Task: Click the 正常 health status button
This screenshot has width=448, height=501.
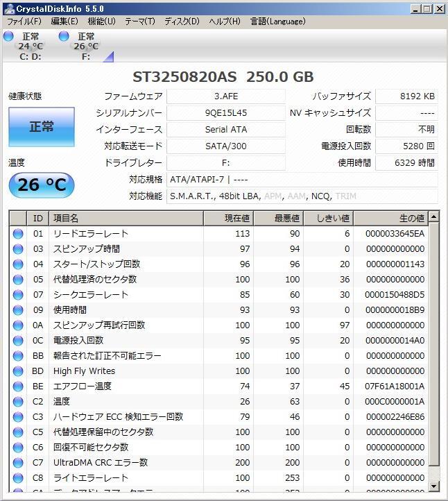Action: point(42,127)
